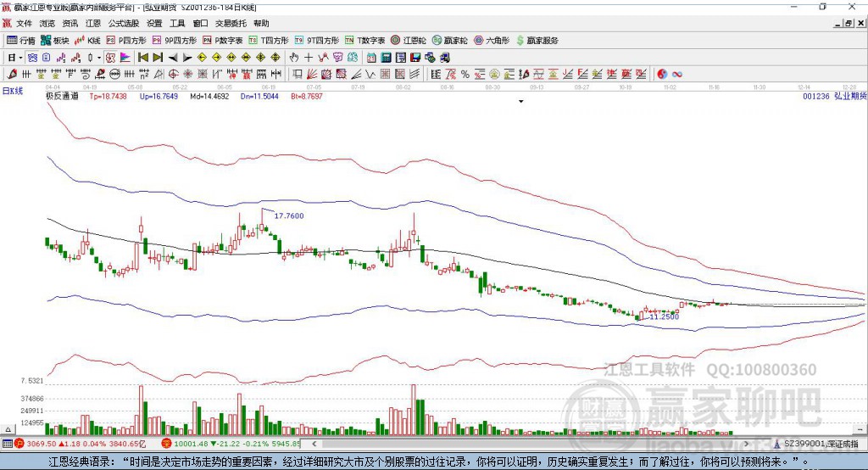Select the circled target crosshair tool

click(173, 74)
